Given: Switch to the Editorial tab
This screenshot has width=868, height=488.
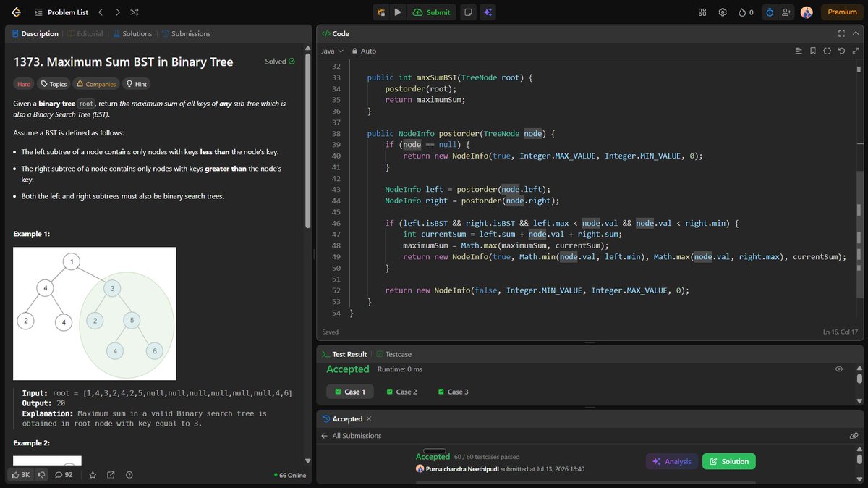Looking at the screenshot, I should click(85, 33).
